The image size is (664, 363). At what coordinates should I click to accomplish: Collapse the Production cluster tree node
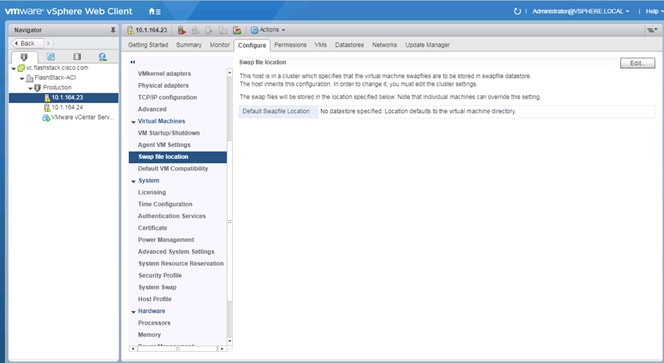30,88
